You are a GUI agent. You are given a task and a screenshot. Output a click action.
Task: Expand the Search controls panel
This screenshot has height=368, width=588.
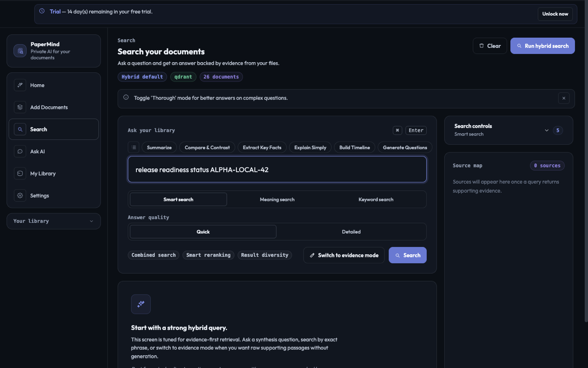click(509, 130)
